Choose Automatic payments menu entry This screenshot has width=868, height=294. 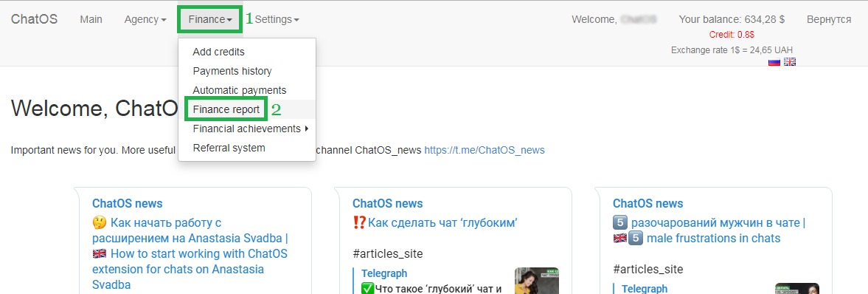pyautogui.click(x=239, y=90)
